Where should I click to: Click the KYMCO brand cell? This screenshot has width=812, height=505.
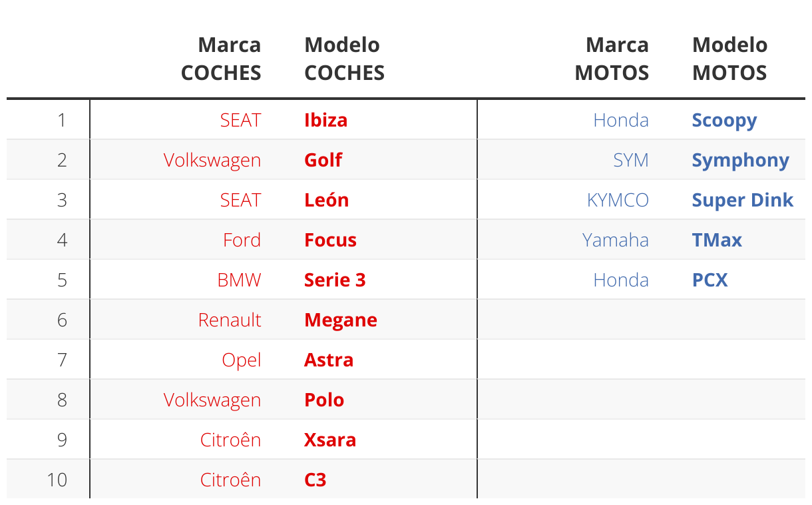618,200
